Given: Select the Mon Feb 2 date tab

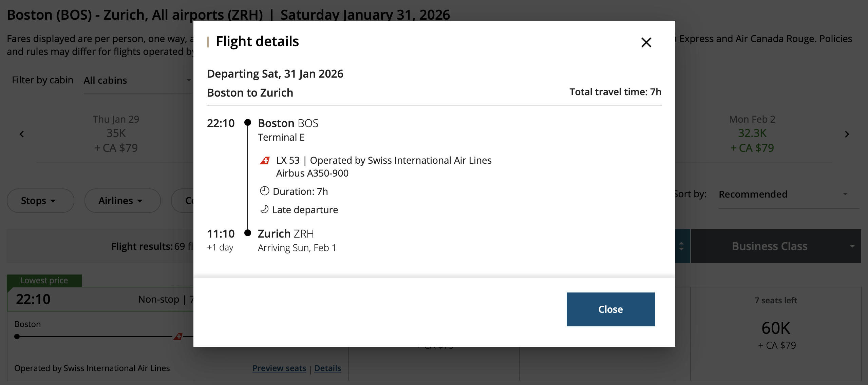Looking at the screenshot, I should (752, 134).
